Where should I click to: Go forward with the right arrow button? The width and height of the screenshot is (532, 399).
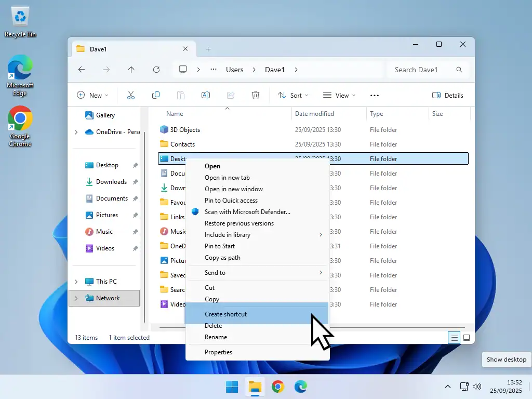pyautogui.click(x=106, y=70)
